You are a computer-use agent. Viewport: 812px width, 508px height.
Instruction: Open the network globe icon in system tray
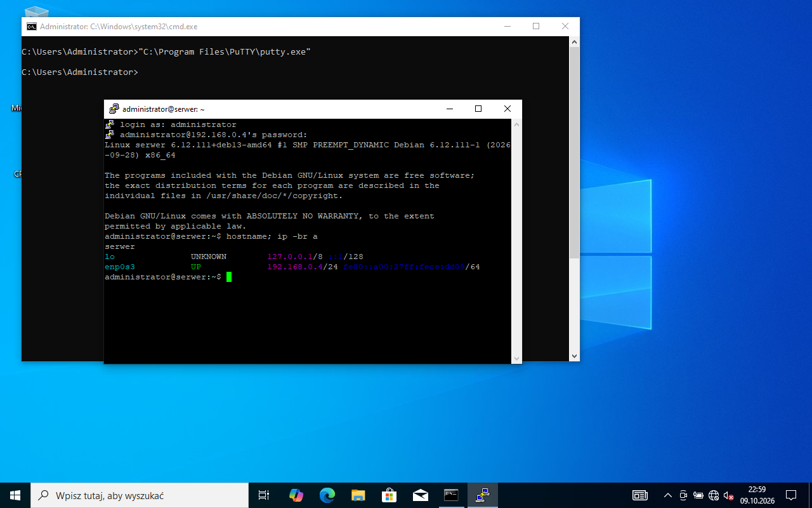(x=714, y=495)
